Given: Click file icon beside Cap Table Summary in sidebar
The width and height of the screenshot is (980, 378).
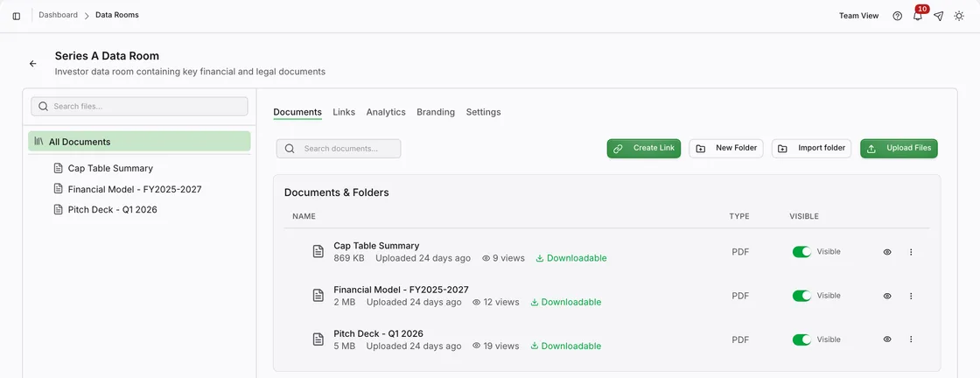Looking at the screenshot, I should (58, 168).
